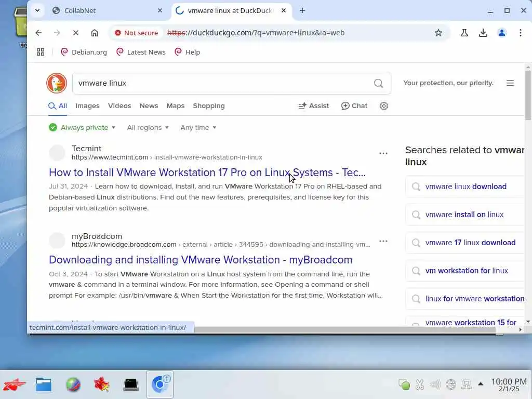Open the red application launcher in the taskbar
Viewport: 532px width, 399px height.
[14, 384]
